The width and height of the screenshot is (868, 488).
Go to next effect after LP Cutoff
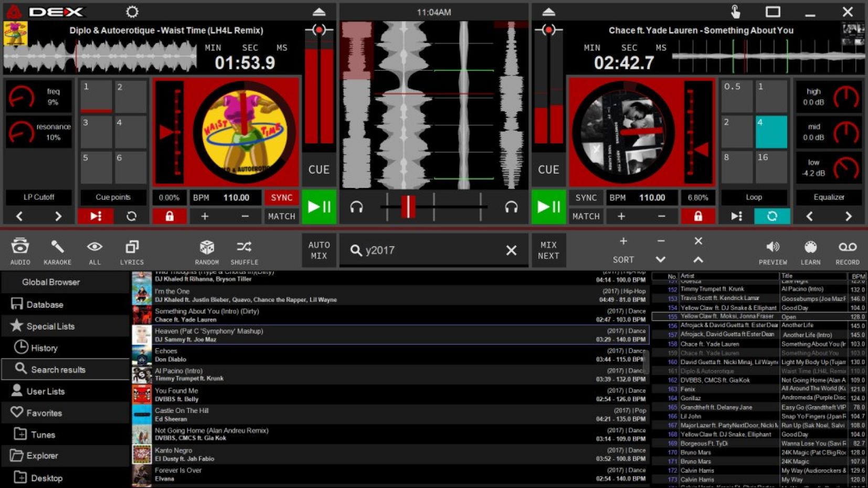pos(58,216)
